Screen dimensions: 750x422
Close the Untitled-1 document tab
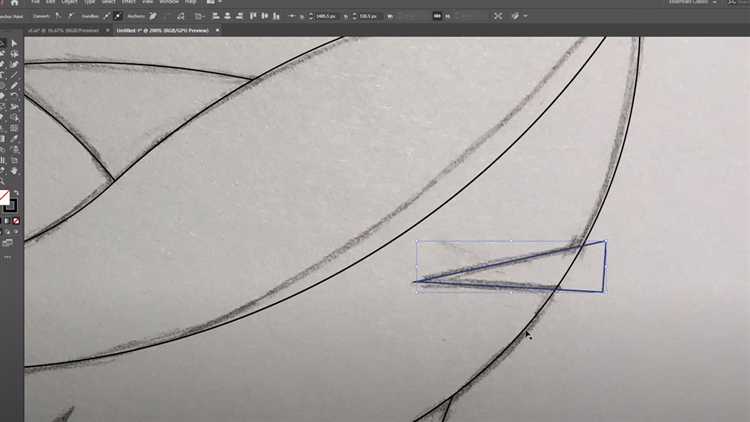click(x=217, y=30)
